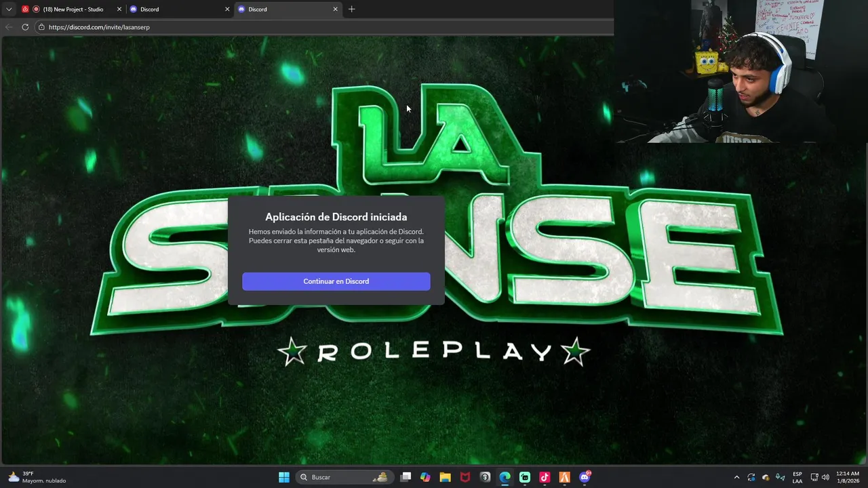
Task: View site info via the lock icon
Action: tap(41, 27)
